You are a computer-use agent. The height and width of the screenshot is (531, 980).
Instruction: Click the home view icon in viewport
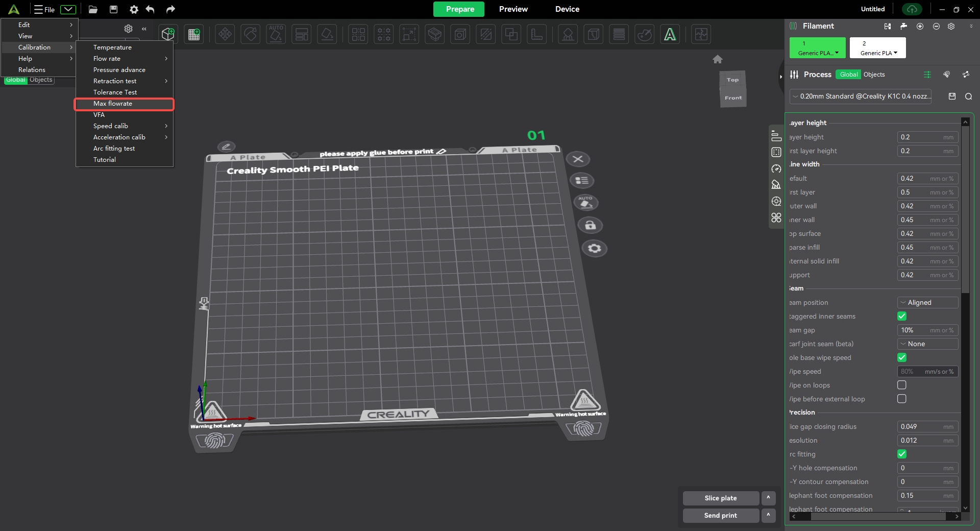pyautogui.click(x=718, y=59)
